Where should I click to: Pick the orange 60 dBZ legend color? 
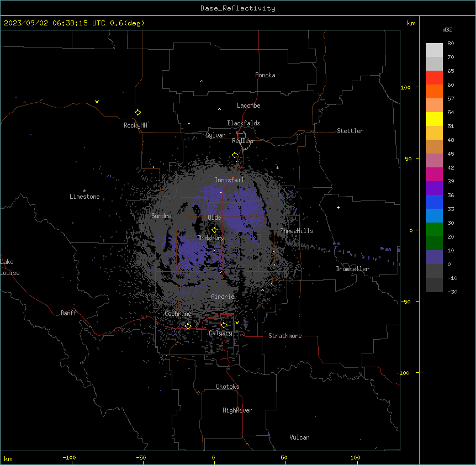(x=434, y=91)
